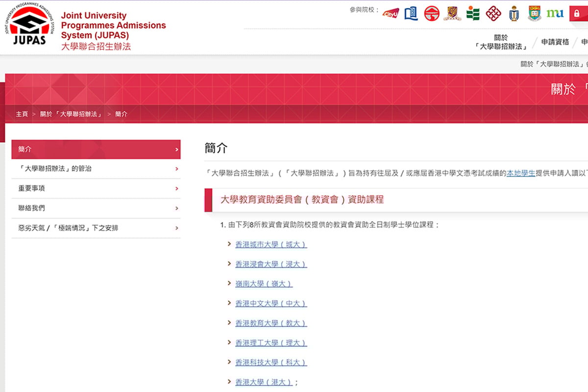
Task: Go to 主頁 via the breadcrumb
Action: (x=22, y=114)
